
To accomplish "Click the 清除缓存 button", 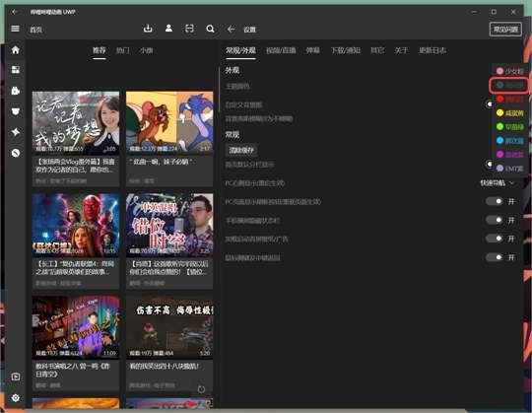I will pos(241,150).
